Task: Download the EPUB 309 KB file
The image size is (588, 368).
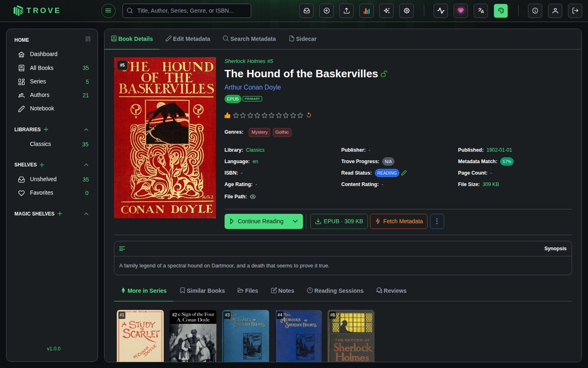Action: coord(339,221)
